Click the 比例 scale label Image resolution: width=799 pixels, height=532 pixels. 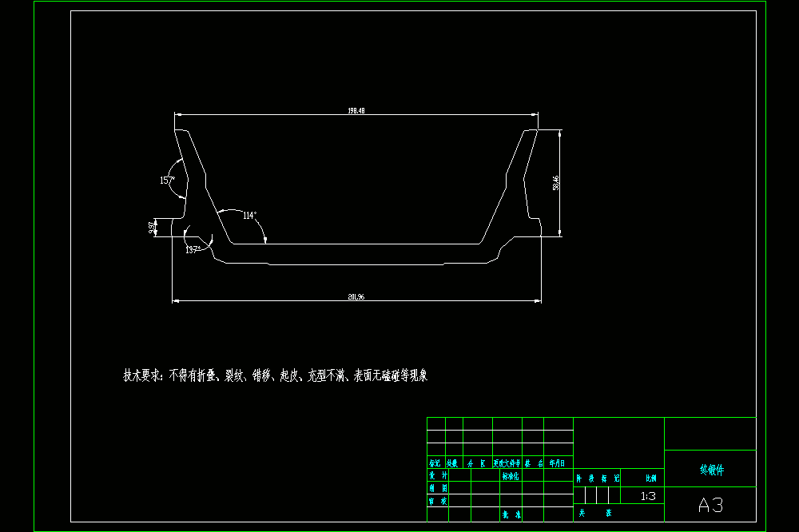point(650,478)
